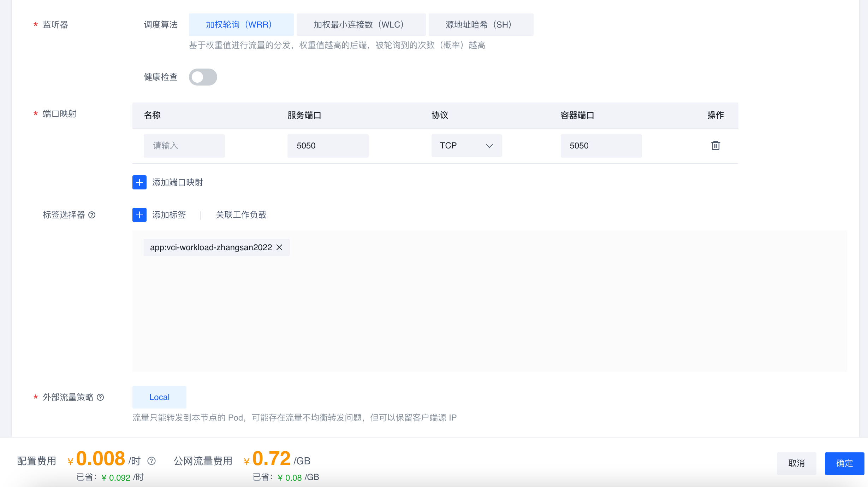Click 关联工作负载 link
Image resolution: width=868 pixels, height=487 pixels.
coord(241,215)
